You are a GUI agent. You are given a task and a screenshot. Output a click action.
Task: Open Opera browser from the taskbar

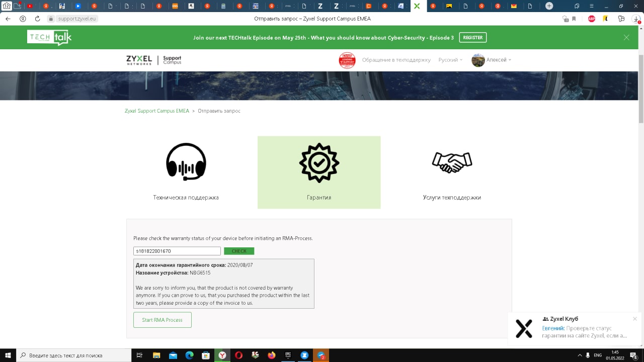[238, 355]
